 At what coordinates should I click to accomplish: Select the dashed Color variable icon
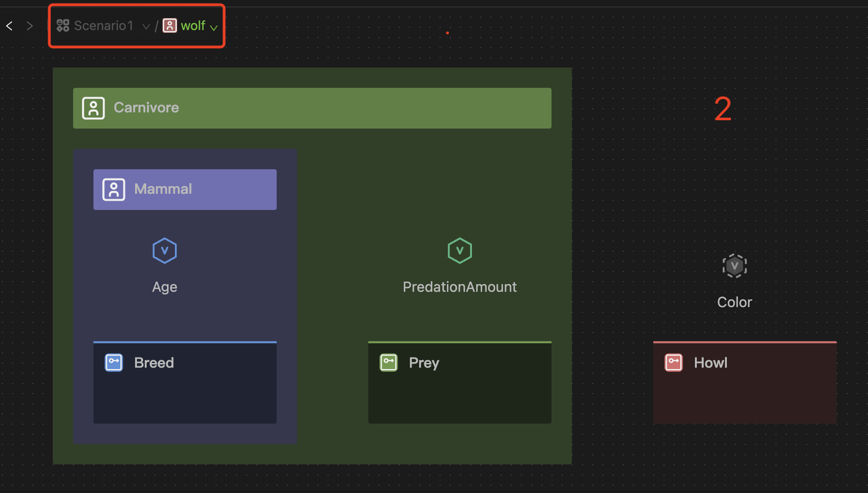[x=734, y=266]
